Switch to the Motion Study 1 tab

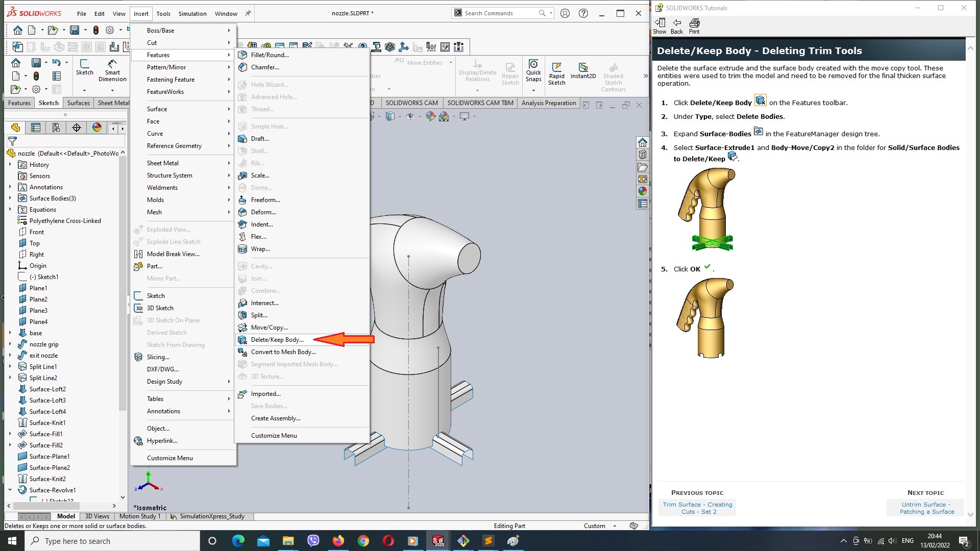(140, 516)
